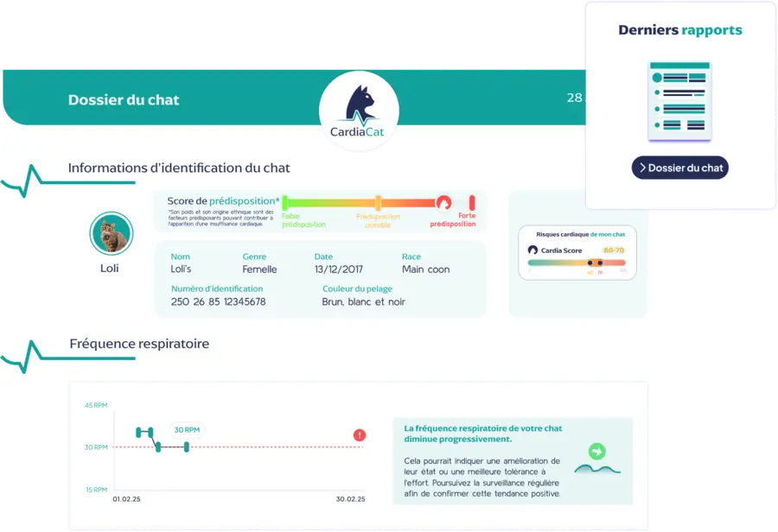This screenshot has width=778, height=532.
Task: Click the Derniers rapports heading
Action: pos(680,30)
